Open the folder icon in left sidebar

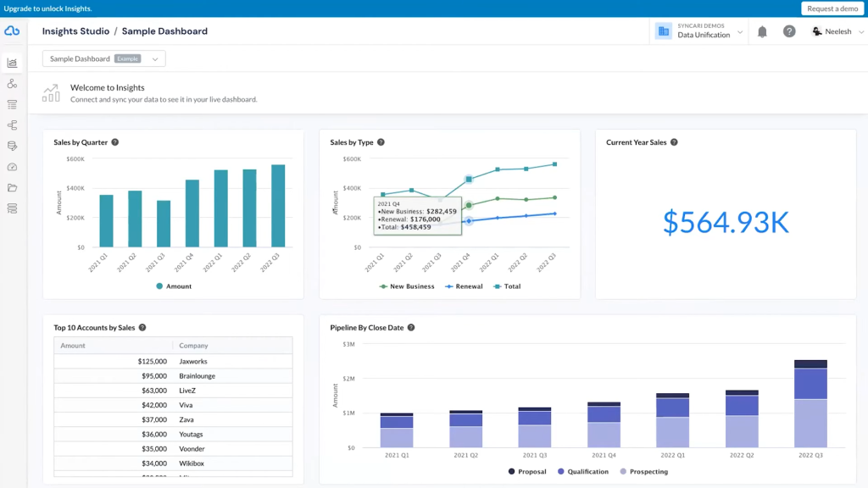(x=12, y=187)
